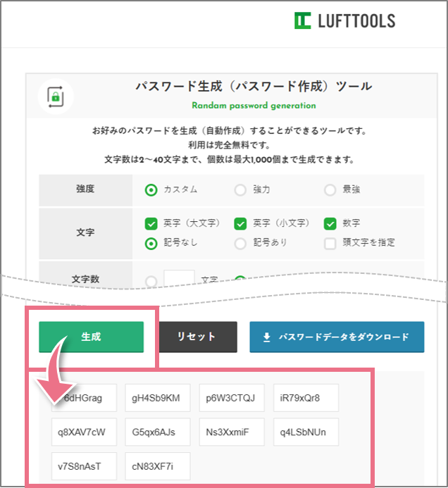The image size is (448, 488).
Task: Select the 記号なし radio option
Action: (x=151, y=243)
